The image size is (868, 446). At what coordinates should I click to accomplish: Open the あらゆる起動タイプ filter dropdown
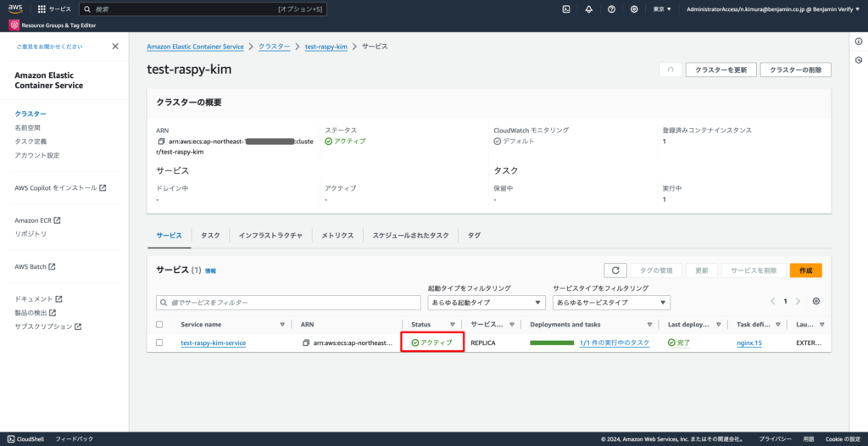tap(487, 303)
